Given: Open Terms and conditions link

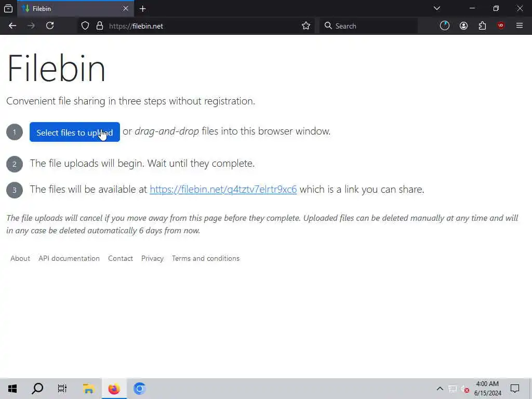Looking at the screenshot, I should [206, 259].
